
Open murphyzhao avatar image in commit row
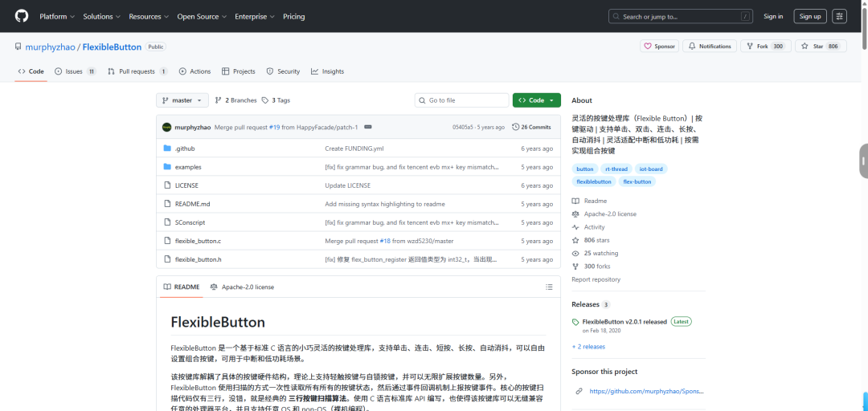coord(166,127)
